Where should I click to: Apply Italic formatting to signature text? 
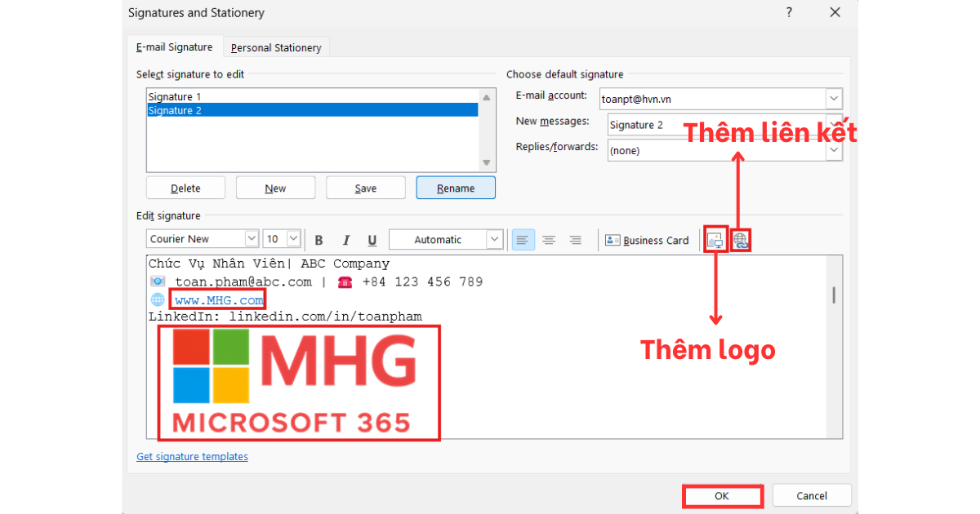346,240
